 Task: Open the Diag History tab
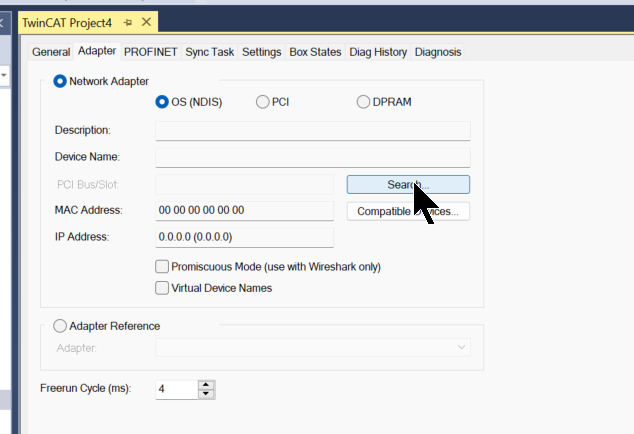click(x=378, y=52)
